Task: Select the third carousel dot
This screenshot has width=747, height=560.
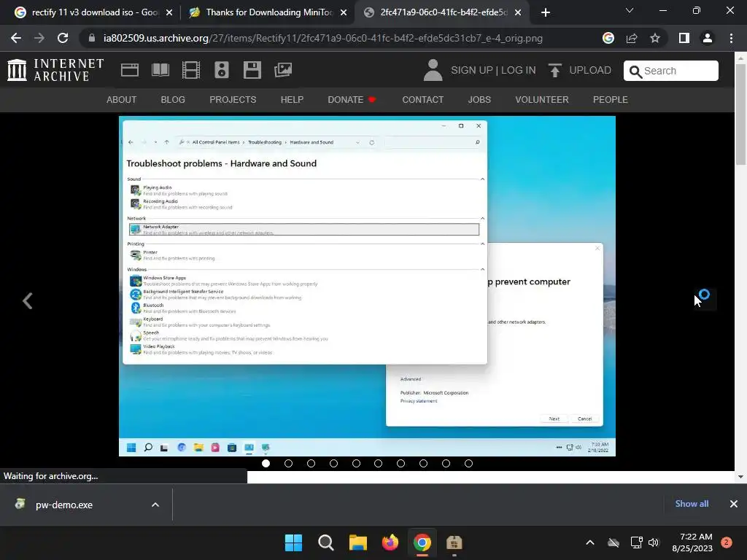Action: coord(311,463)
